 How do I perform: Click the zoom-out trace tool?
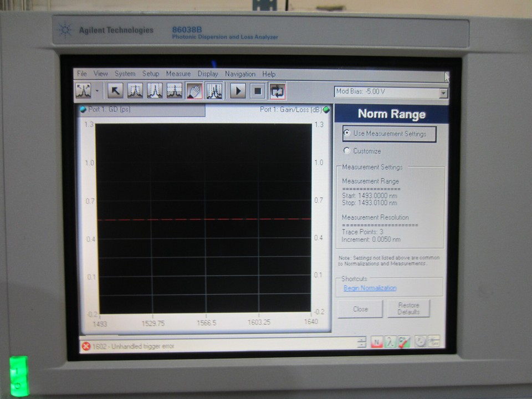click(x=154, y=91)
